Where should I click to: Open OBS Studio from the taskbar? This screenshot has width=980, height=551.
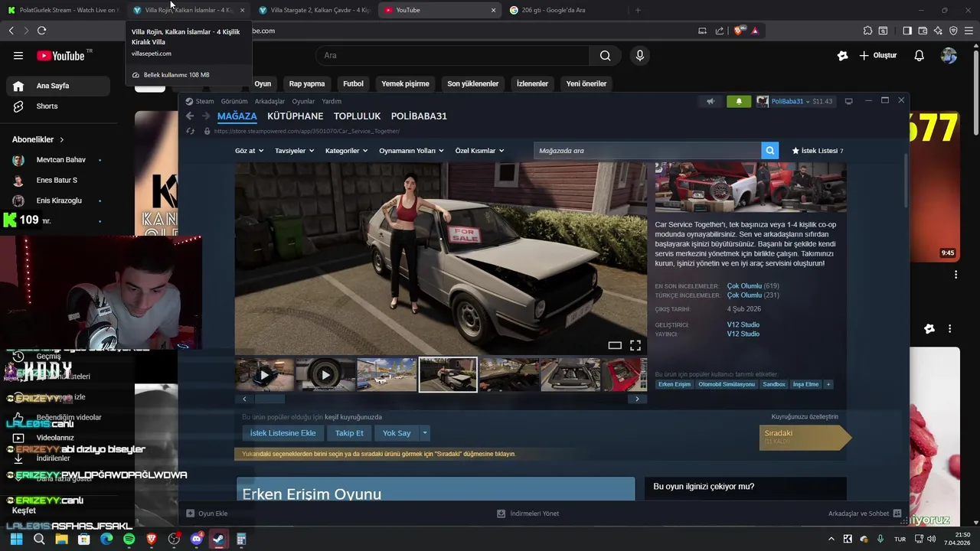click(174, 539)
